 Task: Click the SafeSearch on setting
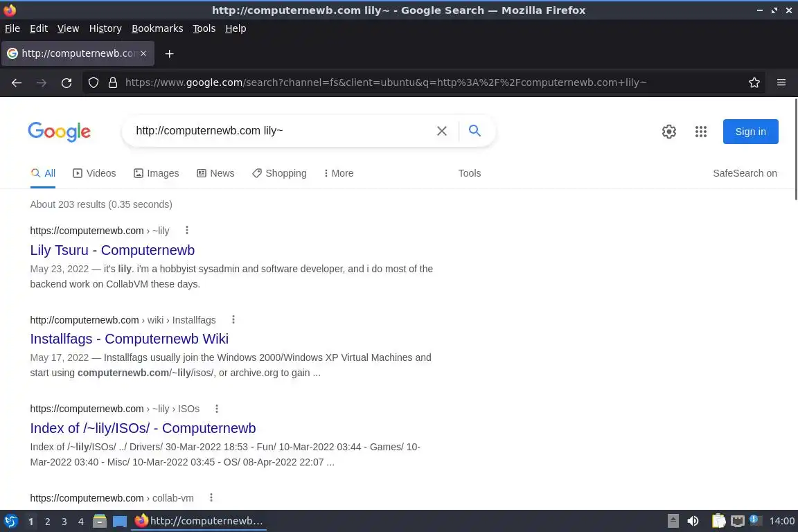click(745, 173)
